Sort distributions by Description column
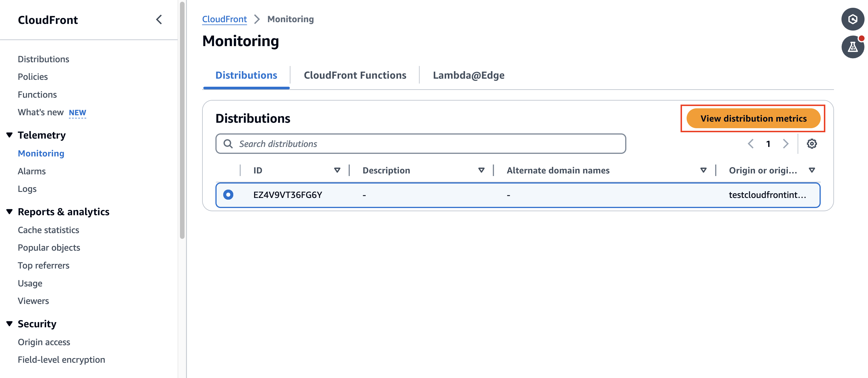868x378 pixels. point(481,170)
